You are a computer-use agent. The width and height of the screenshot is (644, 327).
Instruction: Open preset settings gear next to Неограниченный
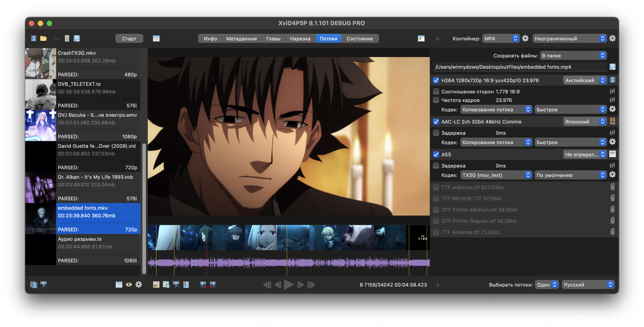click(x=612, y=38)
